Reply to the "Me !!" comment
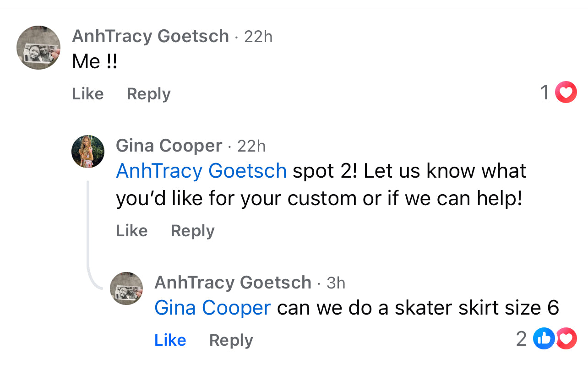The height and width of the screenshot is (370, 588). coord(148,94)
